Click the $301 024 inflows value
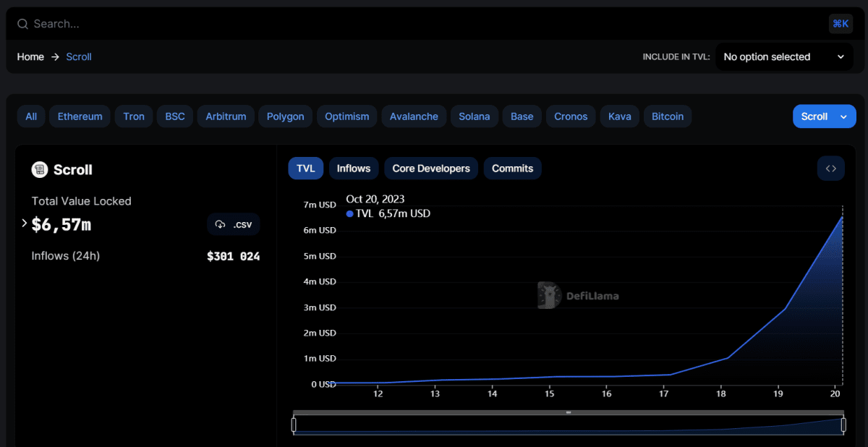The height and width of the screenshot is (447, 868). tap(234, 256)
